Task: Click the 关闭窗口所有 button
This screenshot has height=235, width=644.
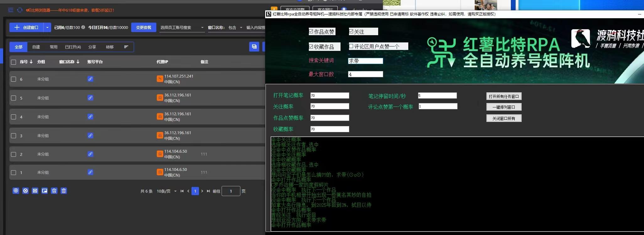Action: [x=504, y=118]
